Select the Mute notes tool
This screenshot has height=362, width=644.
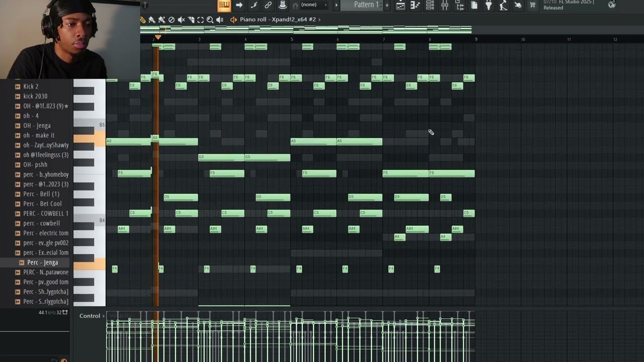point(181,20)
